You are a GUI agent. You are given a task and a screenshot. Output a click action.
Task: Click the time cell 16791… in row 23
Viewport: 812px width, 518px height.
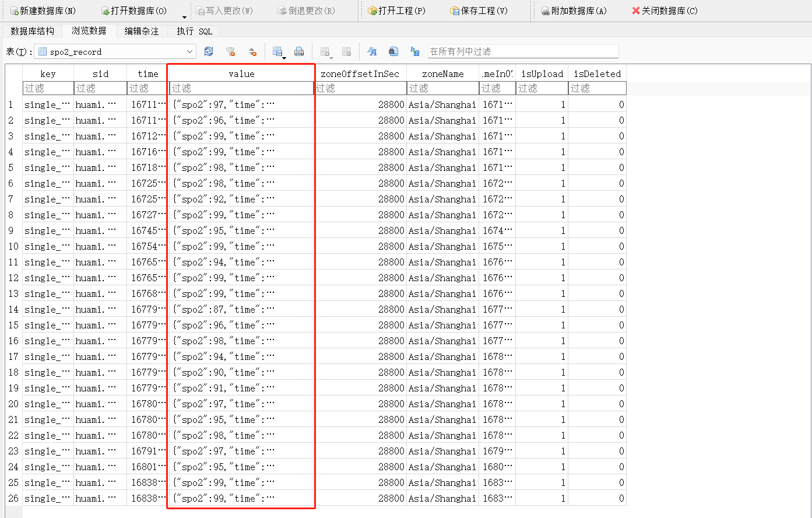click(148, 451)
